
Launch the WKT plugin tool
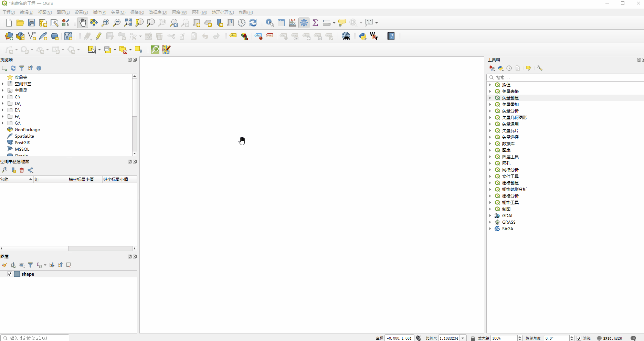point(374,36)
